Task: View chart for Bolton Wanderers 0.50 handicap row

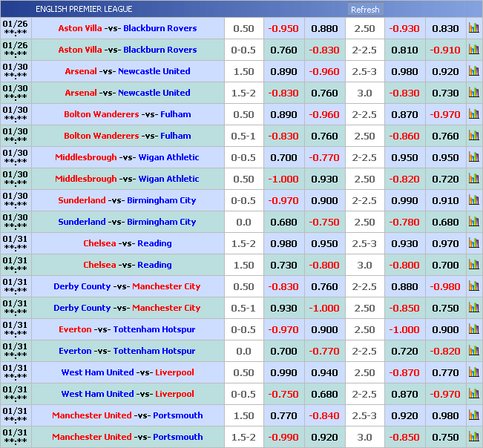Action: coord(473,114)
